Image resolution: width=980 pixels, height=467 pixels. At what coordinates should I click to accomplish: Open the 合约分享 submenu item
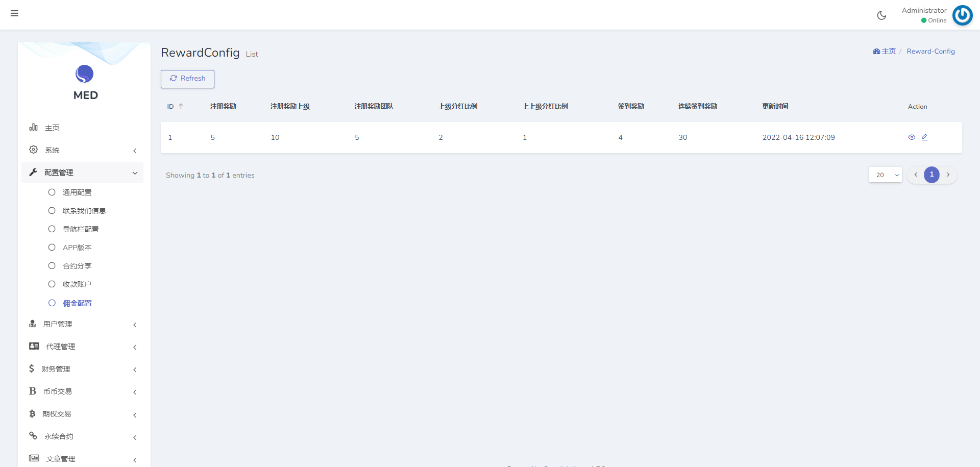click(77, 266)
